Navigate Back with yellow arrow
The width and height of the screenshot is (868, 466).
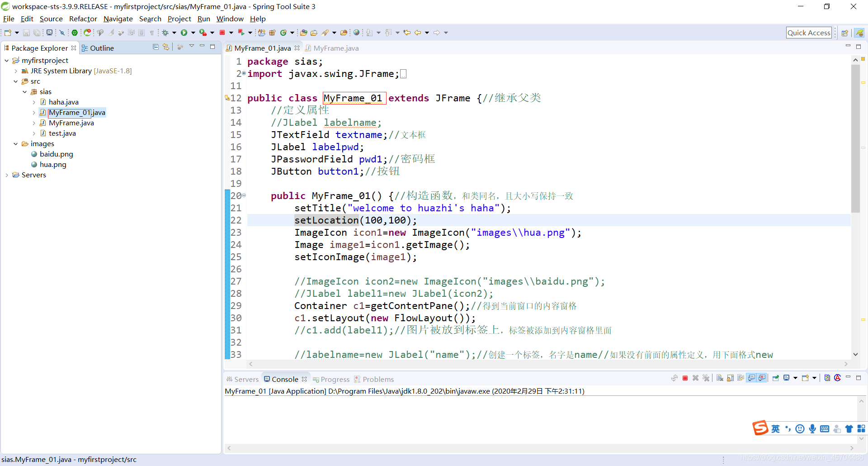pyautogui.click(x=418, y=33)
